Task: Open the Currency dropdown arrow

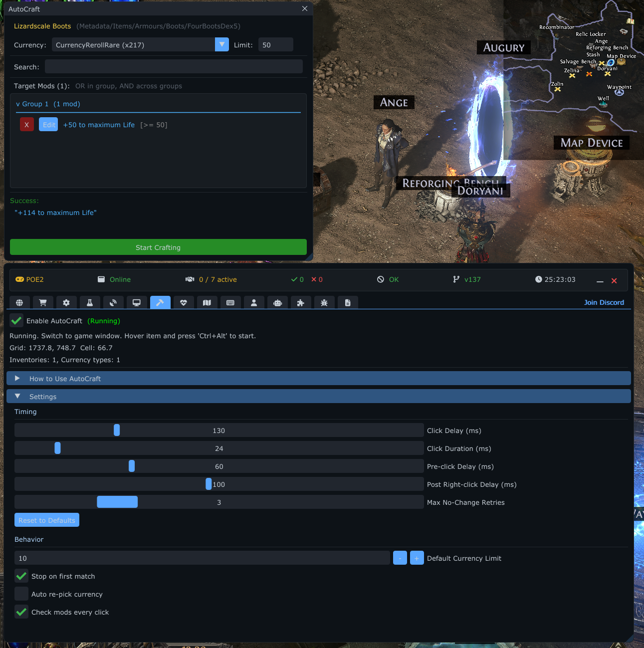Action: (x=222, y=44)
